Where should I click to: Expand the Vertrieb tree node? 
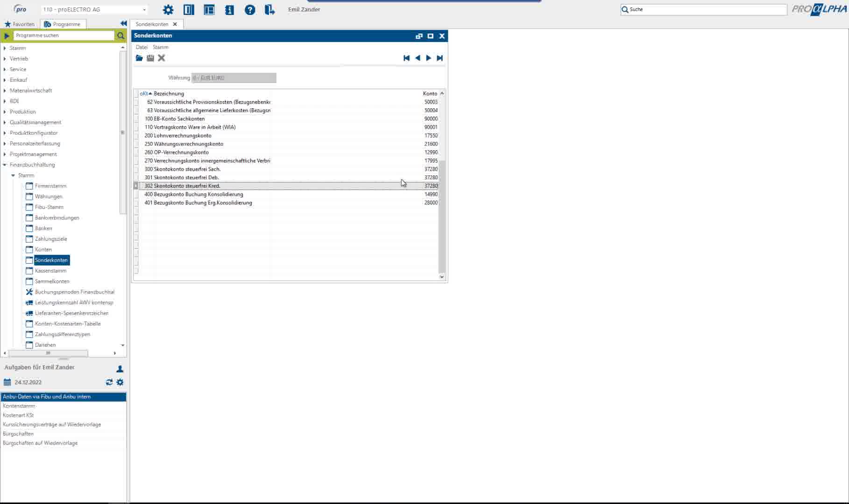(5, 59)
